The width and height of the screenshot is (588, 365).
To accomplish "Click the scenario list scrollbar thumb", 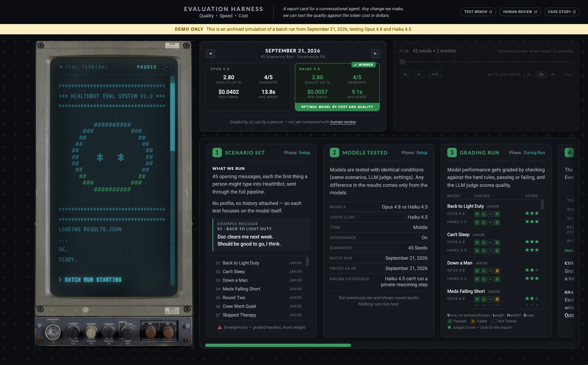I will pos(307,261).
